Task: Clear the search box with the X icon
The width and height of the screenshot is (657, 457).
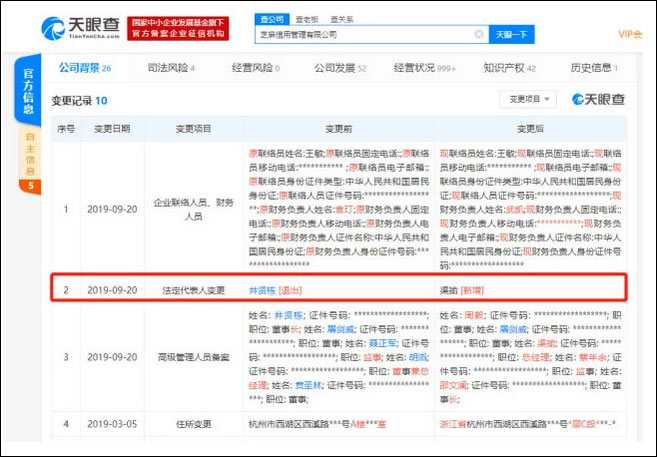Action: click(x=479, y=34)
